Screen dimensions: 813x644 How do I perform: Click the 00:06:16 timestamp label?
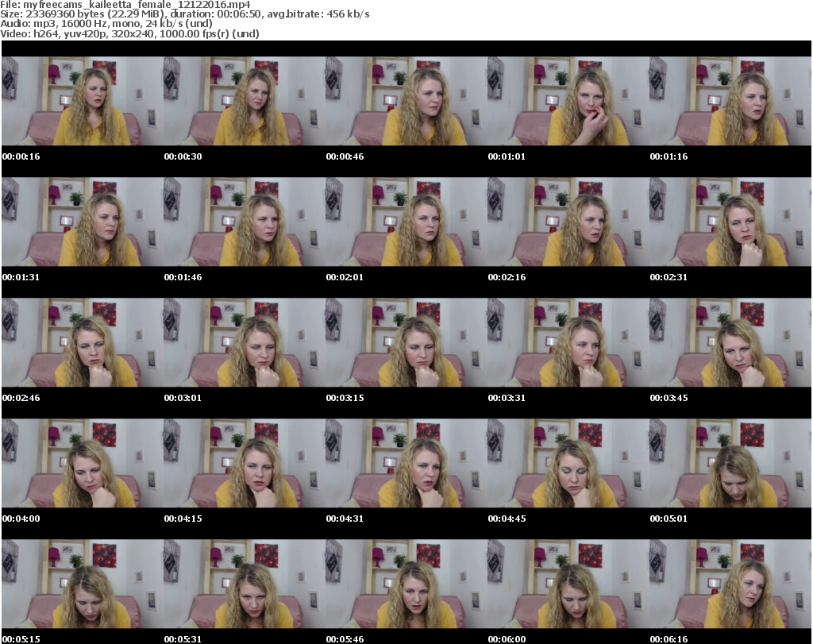[x=669, y=639]
